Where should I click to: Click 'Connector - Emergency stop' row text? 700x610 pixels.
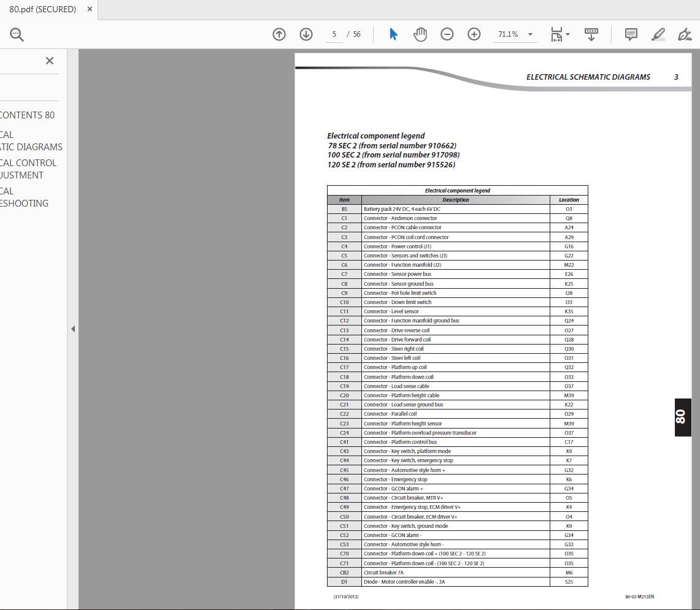click(395, 479)
